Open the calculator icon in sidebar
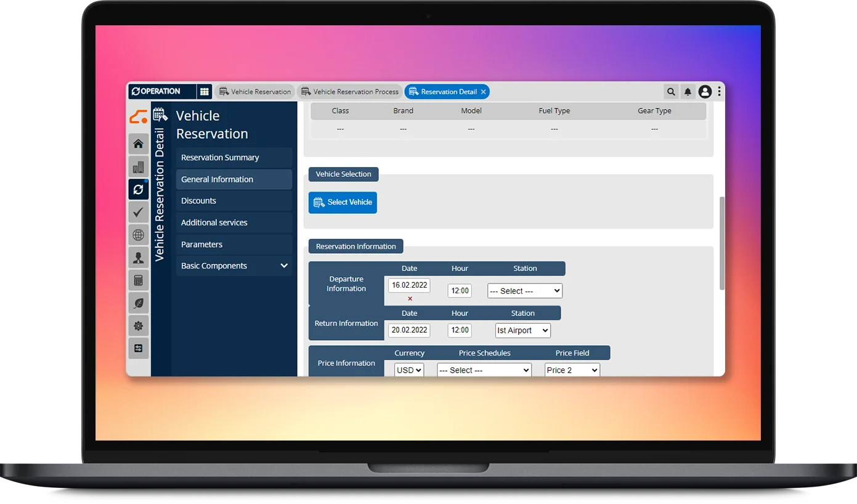This screenshot has width=857, height=504. (x=138, y=280)
